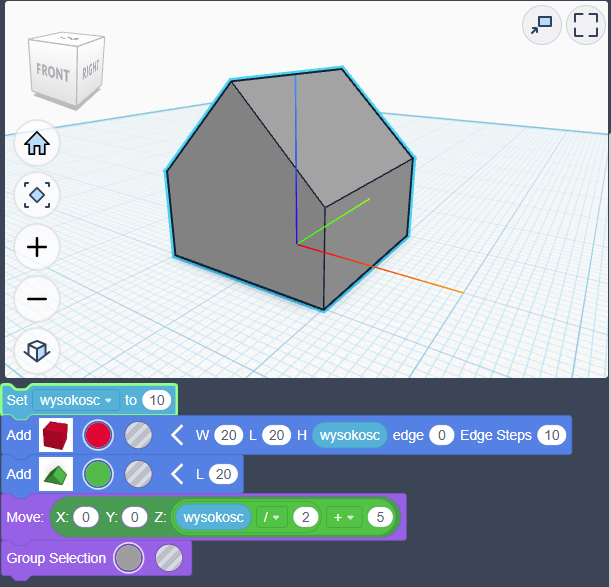
Task: Click the Edge Steps label
Action: [x=496, y=435]
